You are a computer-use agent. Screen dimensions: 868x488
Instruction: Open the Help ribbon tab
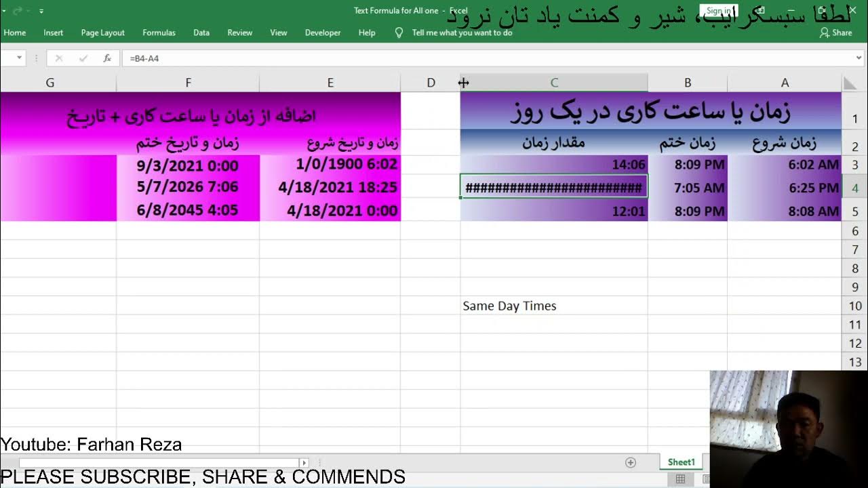click(x=366, y=33)
